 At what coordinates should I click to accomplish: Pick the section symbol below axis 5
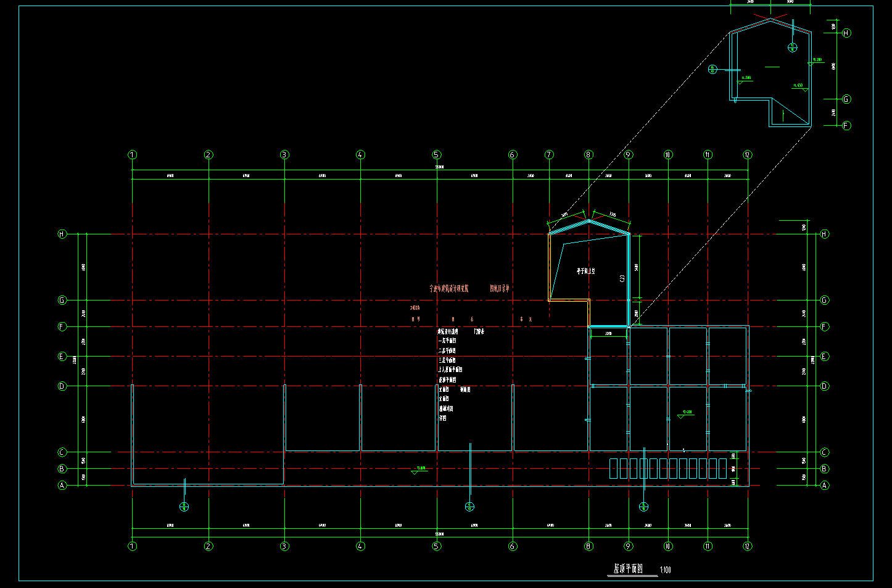click(x=469, y=507)
